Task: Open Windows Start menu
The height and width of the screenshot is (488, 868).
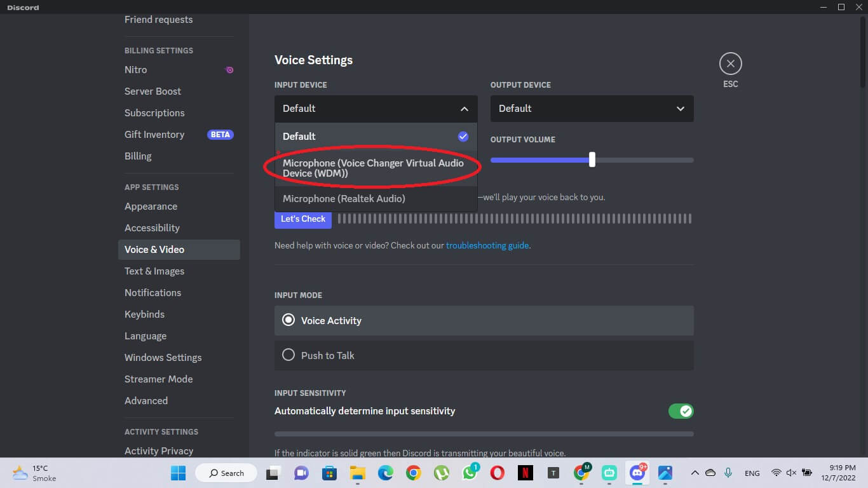Action: point(178,473)
